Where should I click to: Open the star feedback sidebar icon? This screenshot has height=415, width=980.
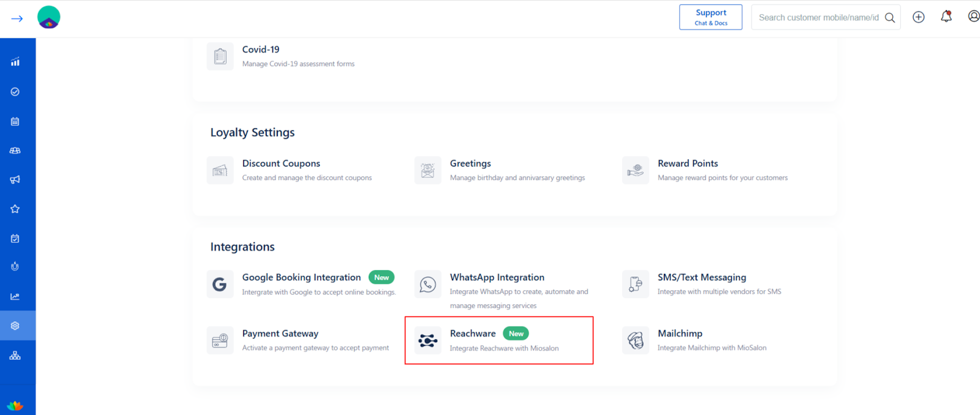(x=15, y=209)
